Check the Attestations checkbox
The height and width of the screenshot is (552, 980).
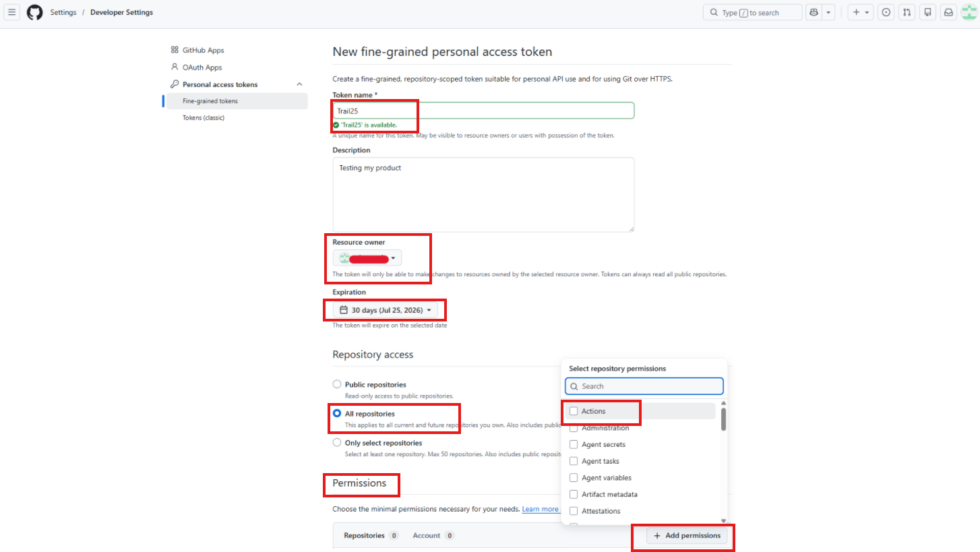(574, 511)
